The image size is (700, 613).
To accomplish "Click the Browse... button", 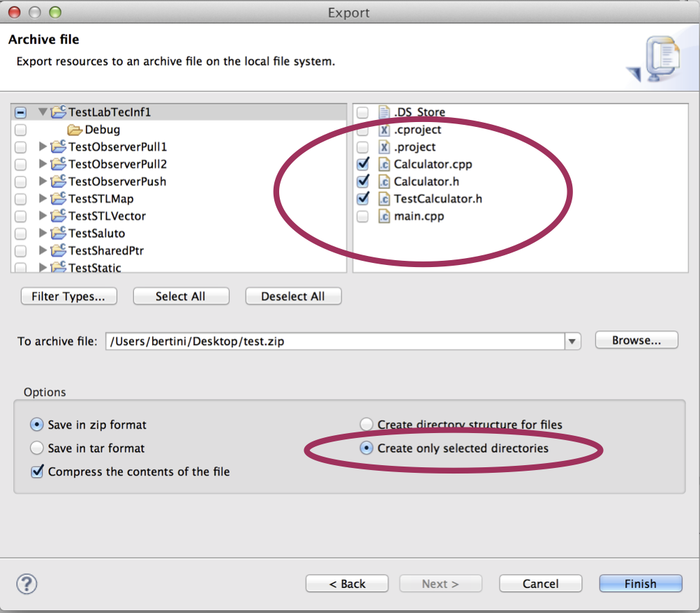I will [636, 340].
